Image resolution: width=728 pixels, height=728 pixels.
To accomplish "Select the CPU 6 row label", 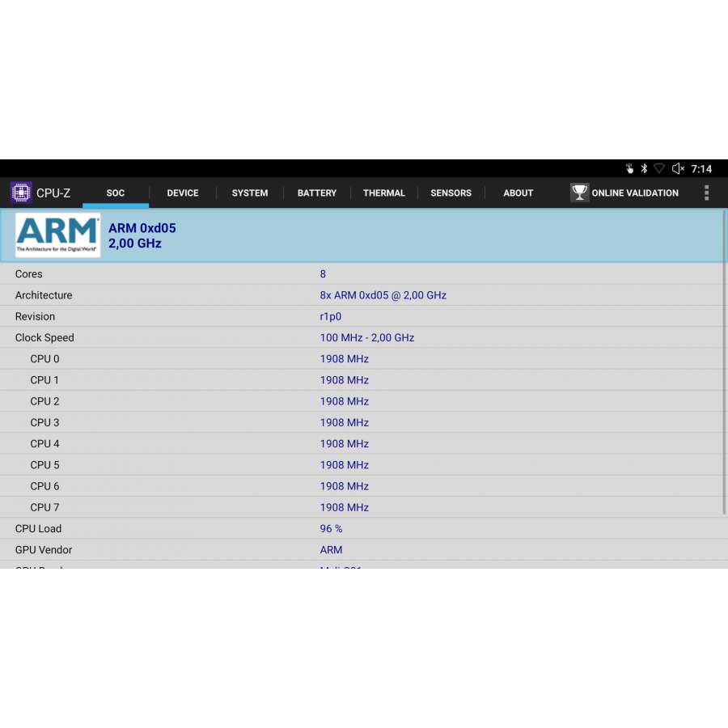I will click(x=44, y=486).
